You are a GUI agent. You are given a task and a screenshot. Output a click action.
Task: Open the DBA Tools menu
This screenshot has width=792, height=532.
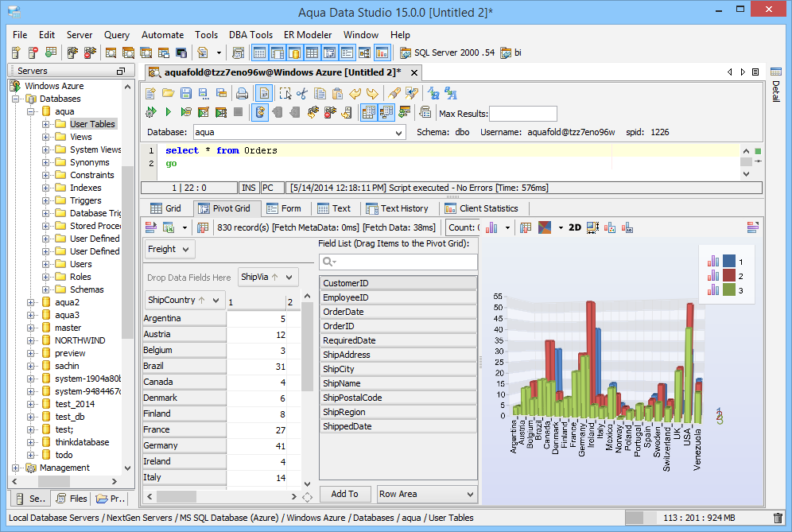[x=250, y=35]
